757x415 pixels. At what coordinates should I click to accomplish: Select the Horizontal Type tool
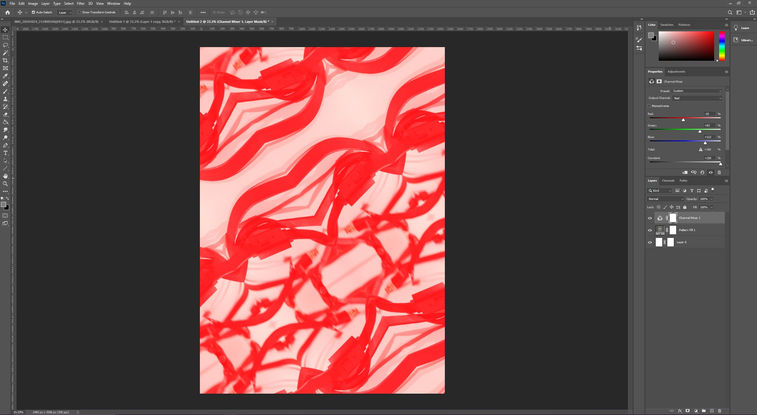5,153
